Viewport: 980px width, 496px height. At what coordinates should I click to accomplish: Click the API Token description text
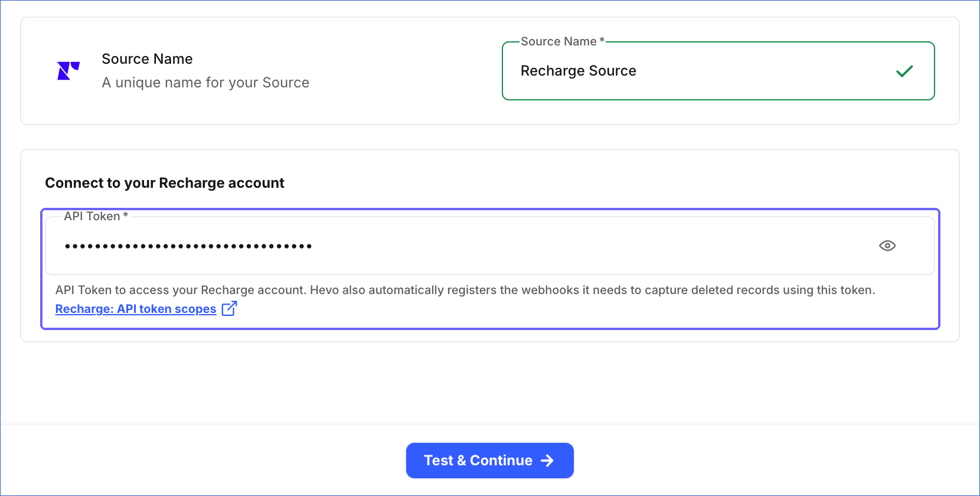coord(465,290)
